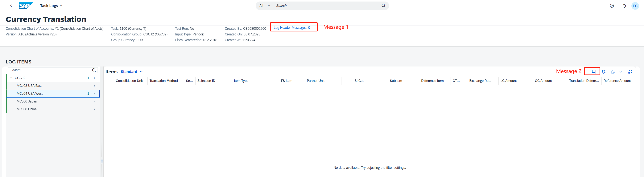Click the FS Item column header

click(287, 81)
